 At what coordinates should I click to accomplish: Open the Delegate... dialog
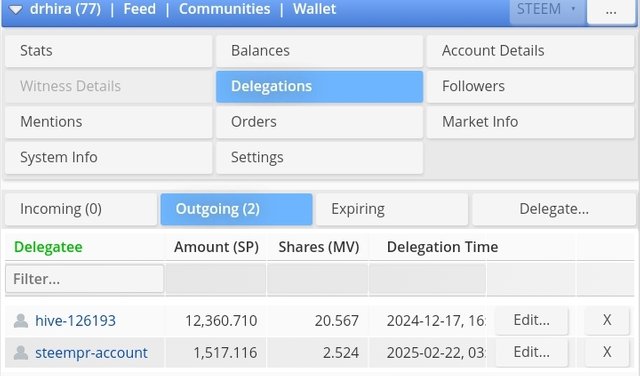[554, 209]
